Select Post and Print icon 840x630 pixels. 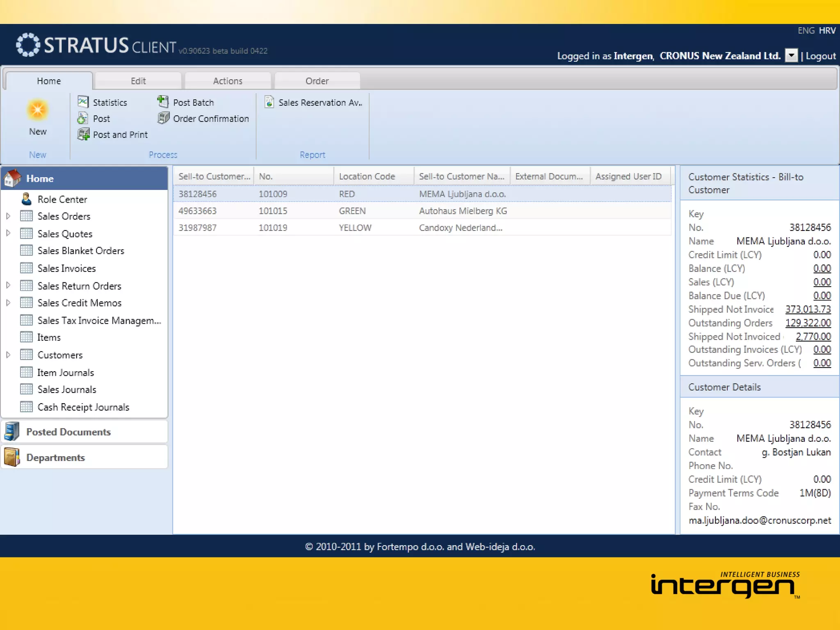(83, 134)
